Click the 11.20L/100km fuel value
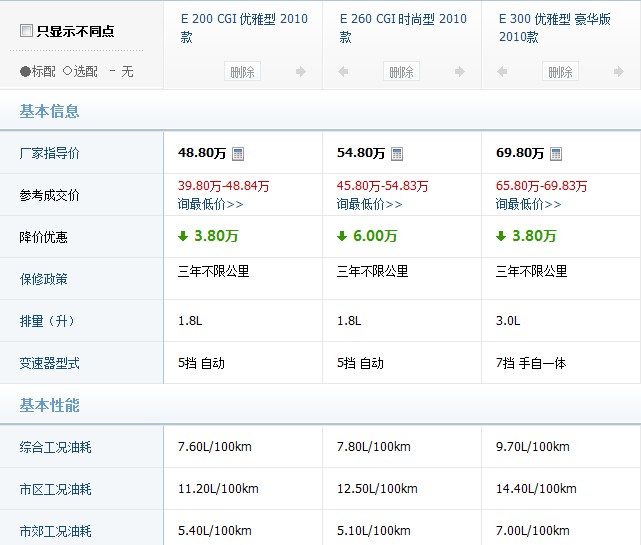Image resolution: width=641 pixels, height=545 pixels. pos(218,489)
